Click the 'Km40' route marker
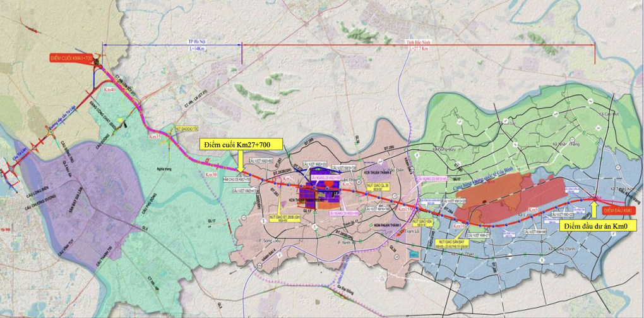This screenshot has width=644, height=318. [109, 89]
